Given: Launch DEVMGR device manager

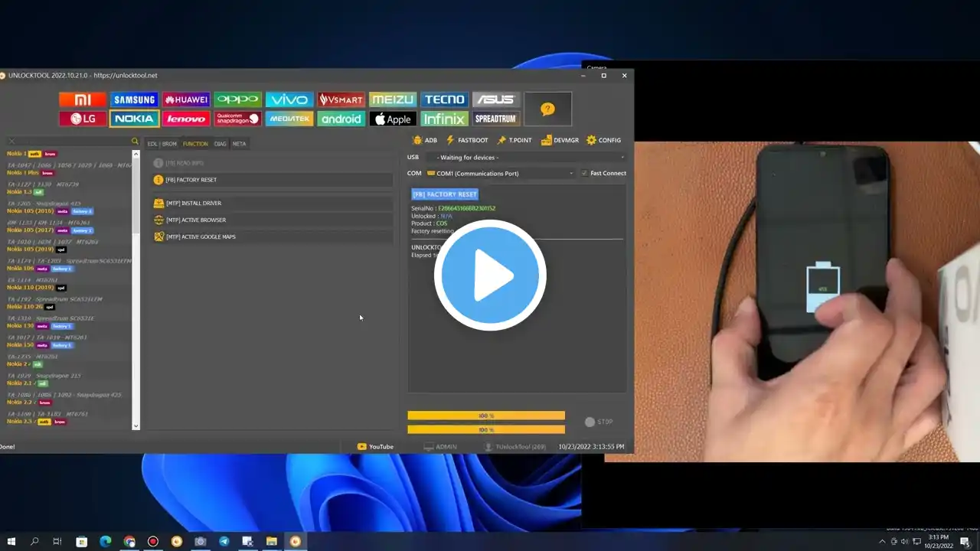Looking at the screenshot, I should [560, 140].
